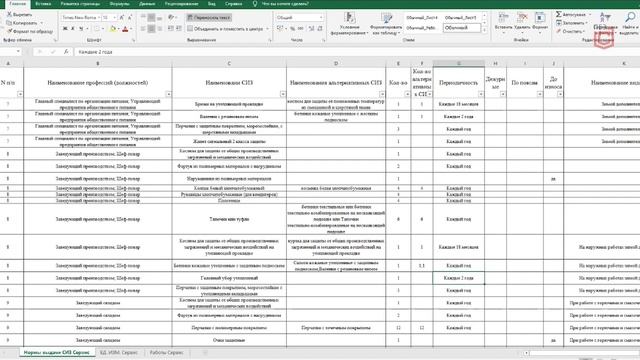The image size is (640, 360).
Task: Open cell borders tool
Action: [x=97, y=29]
